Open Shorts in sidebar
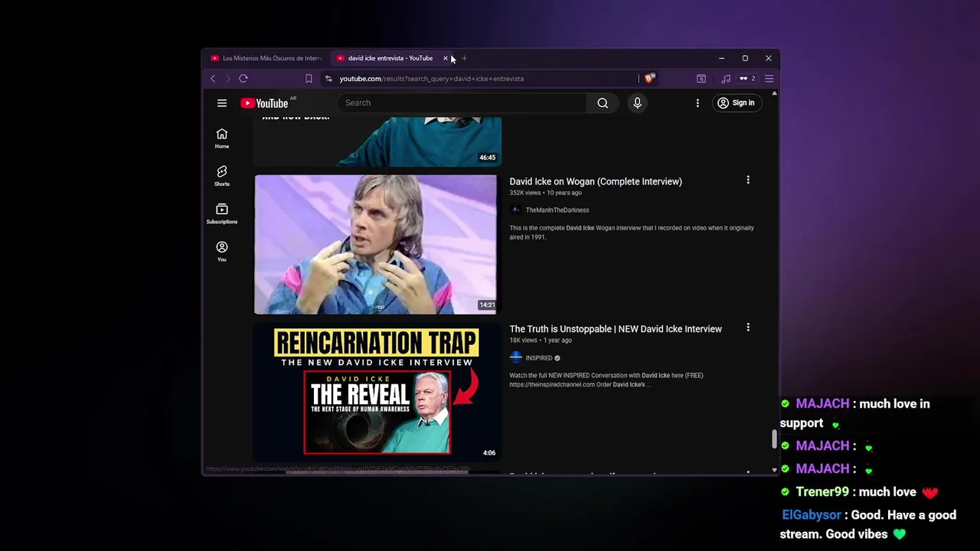The image size is (980, 551). [x=222, y=176]
